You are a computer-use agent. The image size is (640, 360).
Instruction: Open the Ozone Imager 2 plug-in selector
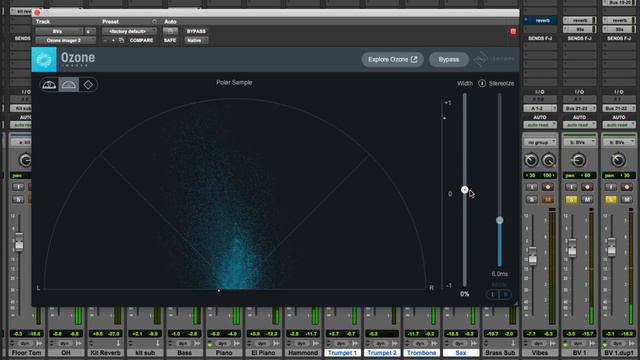[65, 40]
